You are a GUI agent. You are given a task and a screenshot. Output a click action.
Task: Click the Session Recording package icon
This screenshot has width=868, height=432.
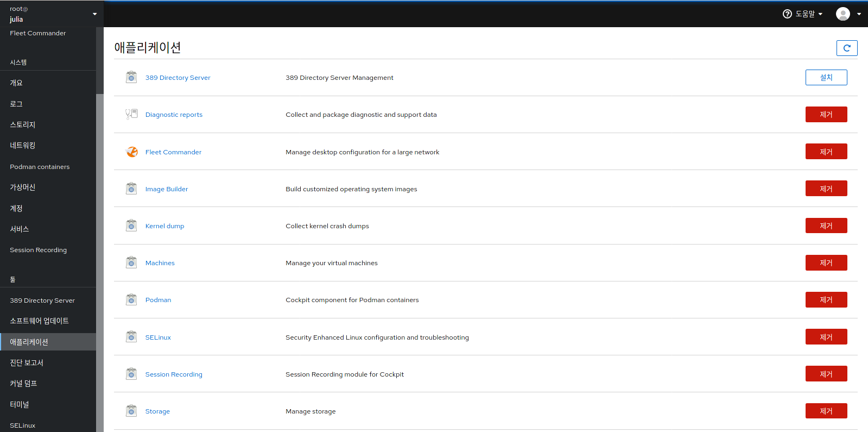[131, 374]
